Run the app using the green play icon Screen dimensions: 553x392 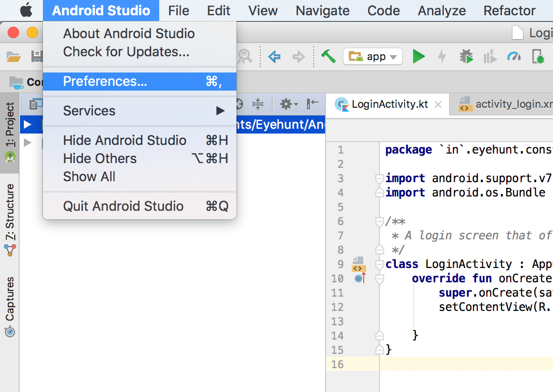(x=419, y=56)
